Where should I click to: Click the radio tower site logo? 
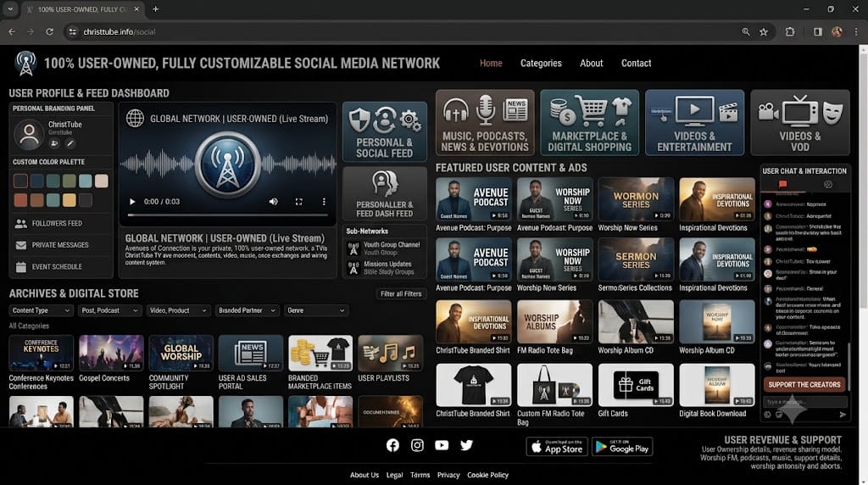coord(25,64)
